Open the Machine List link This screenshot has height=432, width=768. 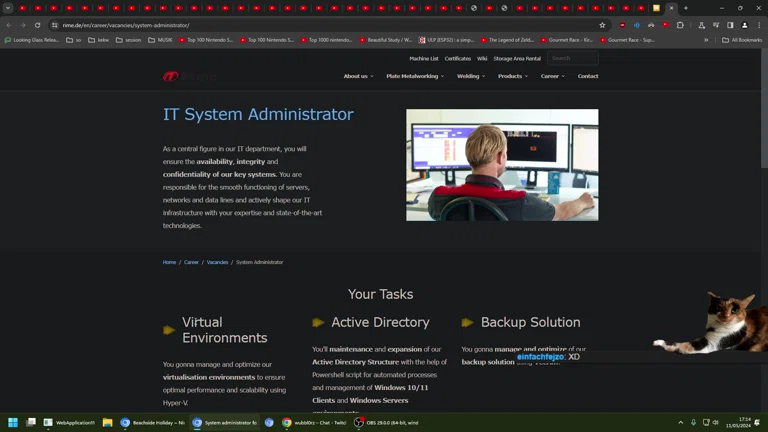[423, 58]
